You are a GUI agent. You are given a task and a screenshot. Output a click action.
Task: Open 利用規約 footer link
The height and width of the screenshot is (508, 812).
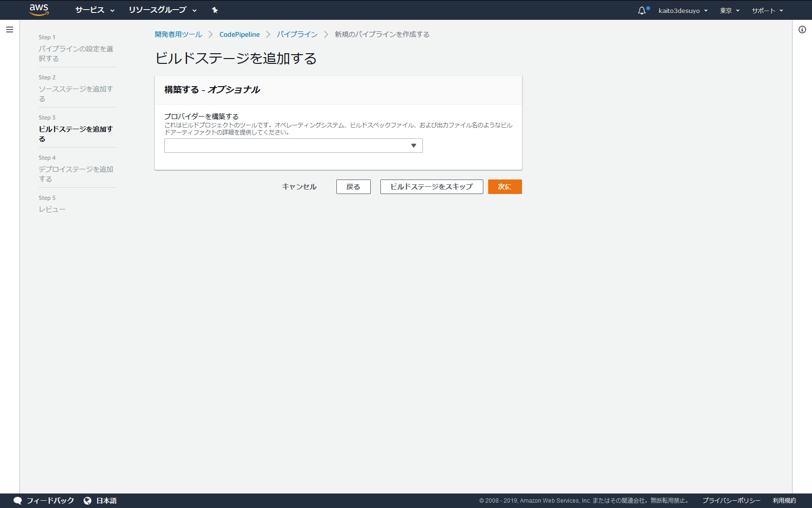(784, 501)
